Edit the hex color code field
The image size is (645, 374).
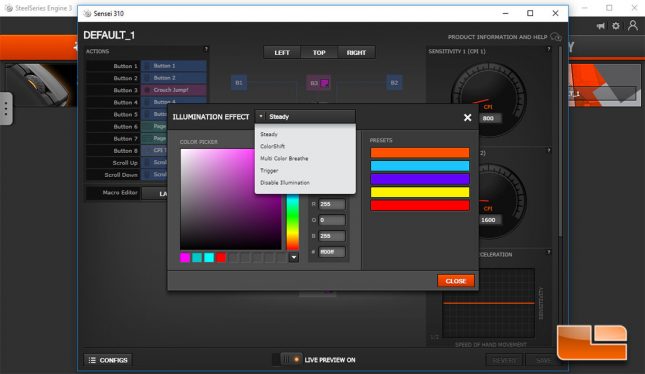[x=332, y=252]
